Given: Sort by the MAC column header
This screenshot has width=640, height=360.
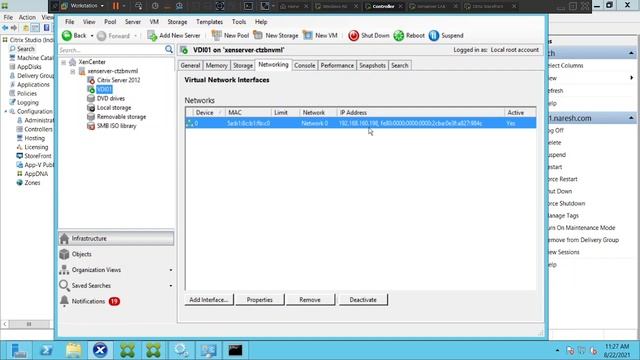Looking at the screenshot, I should coord(248,113).
